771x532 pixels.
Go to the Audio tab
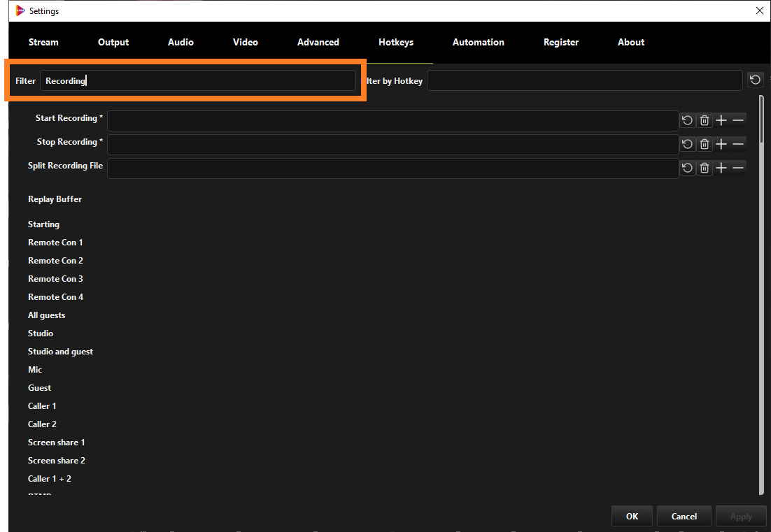pos(181,42)
